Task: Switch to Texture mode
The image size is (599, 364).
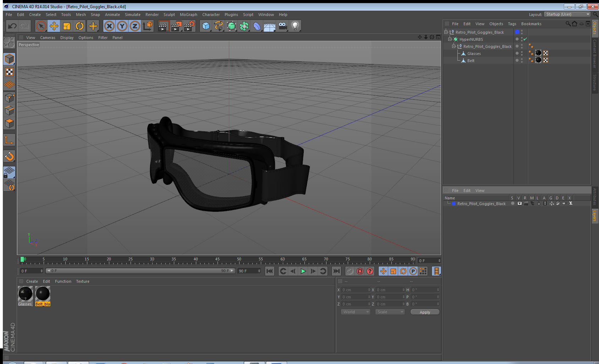Action: pos(10,72)
